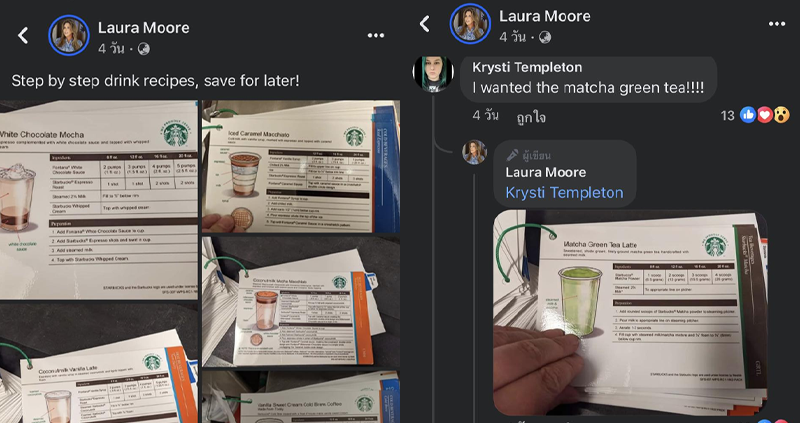Open Krysti Templeton's name on comment
Screen dimensions: 800x423
point(527,68)
